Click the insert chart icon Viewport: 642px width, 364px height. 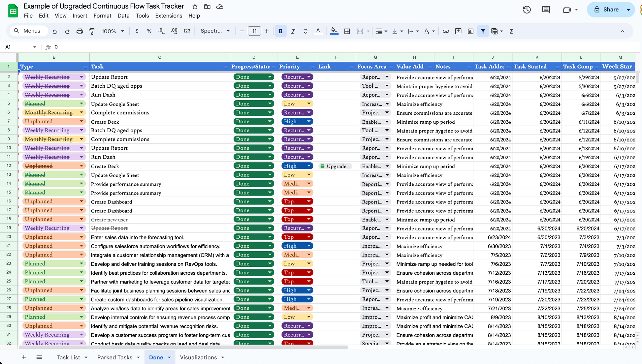click(471, 31)
